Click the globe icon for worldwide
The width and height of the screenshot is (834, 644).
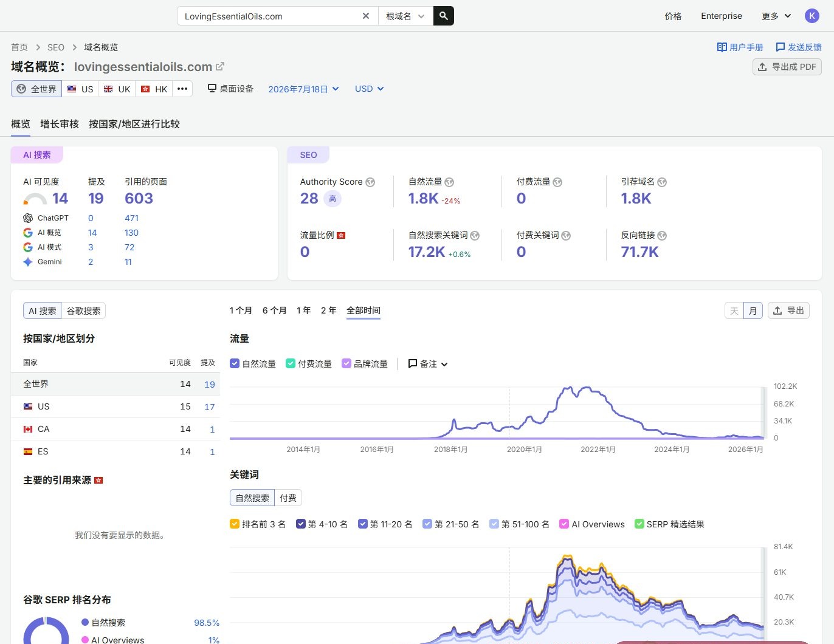[x=21, y=89]
